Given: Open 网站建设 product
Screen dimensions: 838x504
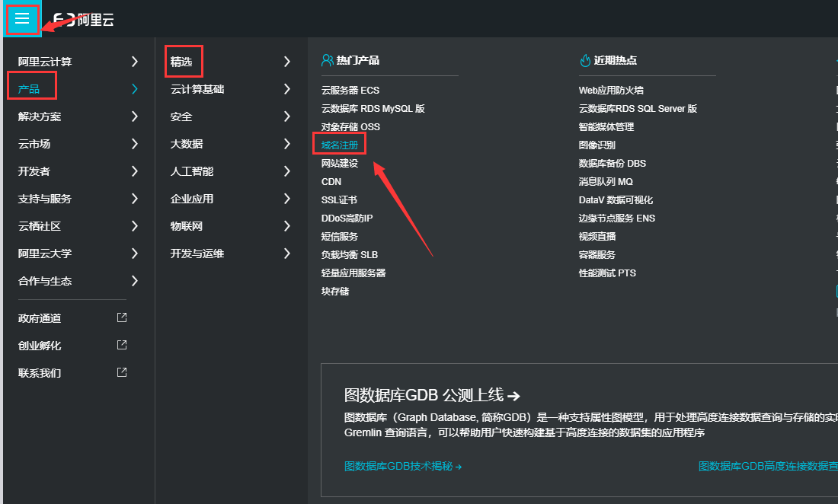Looking at the screenshot, I should [340, 164].
